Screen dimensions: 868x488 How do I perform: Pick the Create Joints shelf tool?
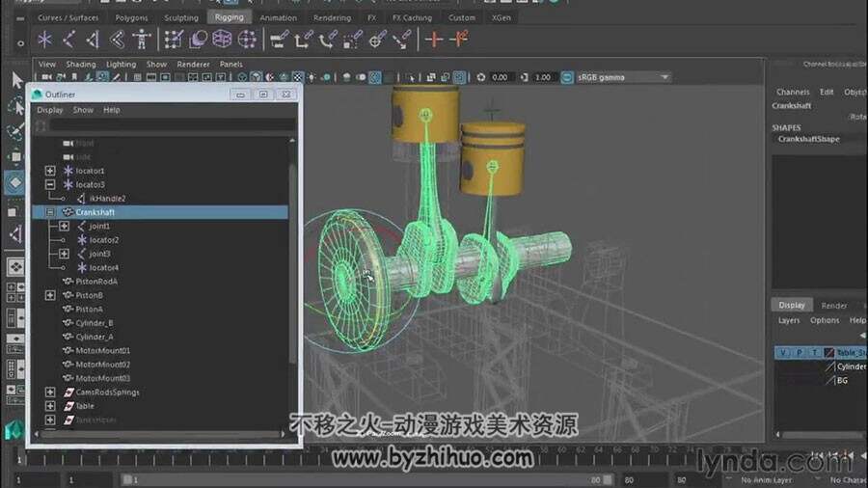click(x=69, y=40)
